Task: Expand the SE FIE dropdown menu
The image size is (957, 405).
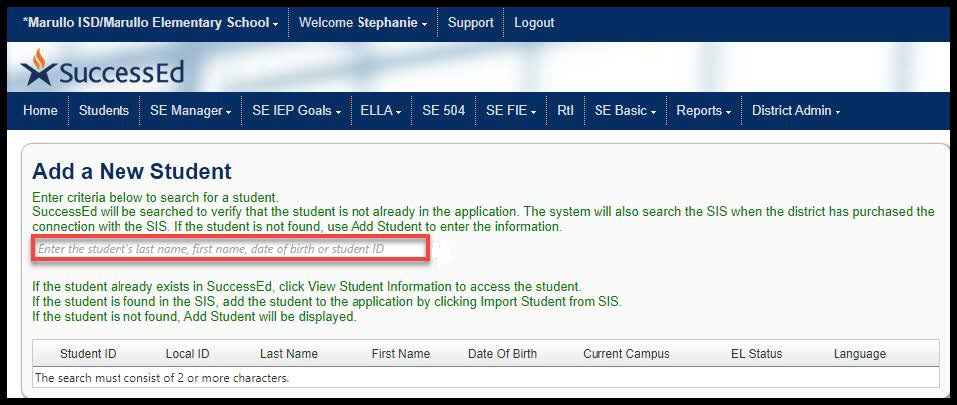Action: point(511,110)
